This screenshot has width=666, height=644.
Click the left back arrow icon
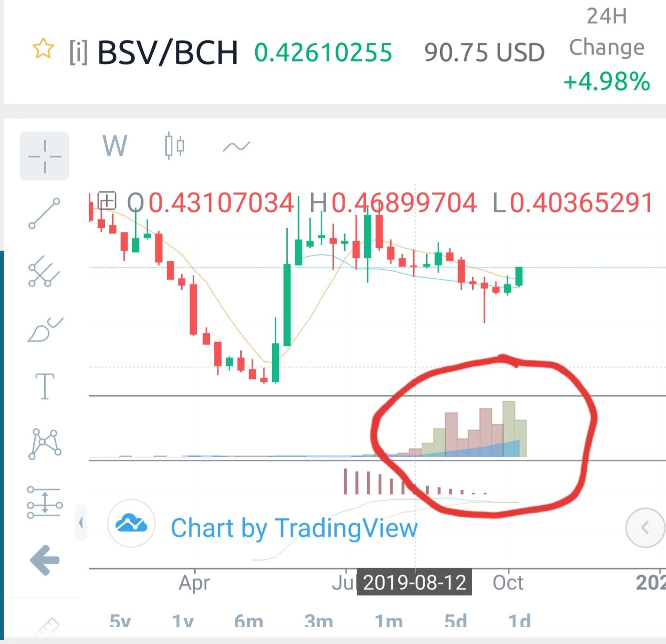pyautogui.click(x=45, y=560)
